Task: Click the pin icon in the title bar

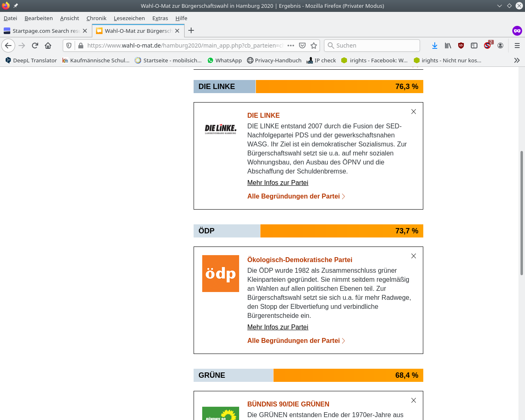Action: pyautogui.click(x=16, y=6)
